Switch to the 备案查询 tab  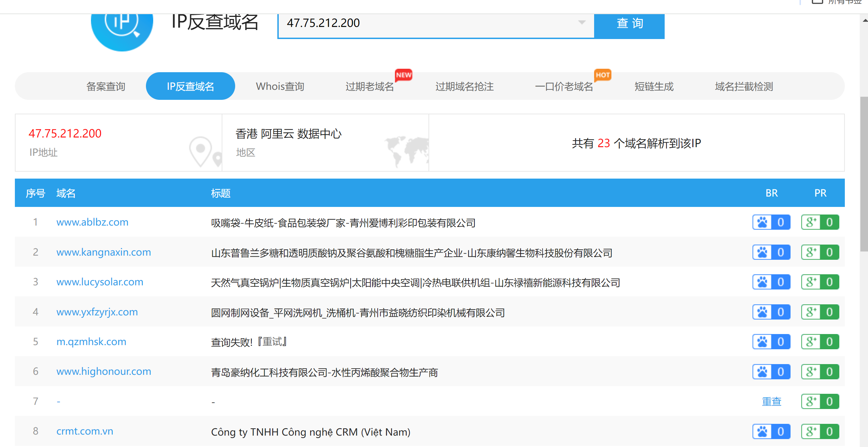pos(105,86)
